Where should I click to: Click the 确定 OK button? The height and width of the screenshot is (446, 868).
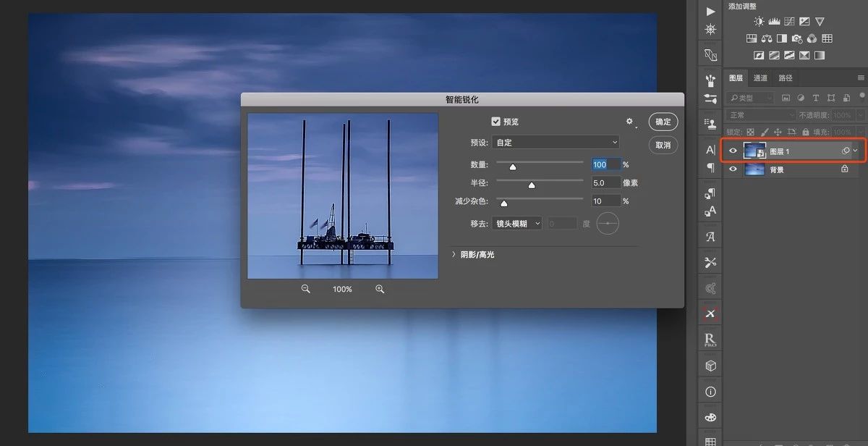[x=663, y=122]
